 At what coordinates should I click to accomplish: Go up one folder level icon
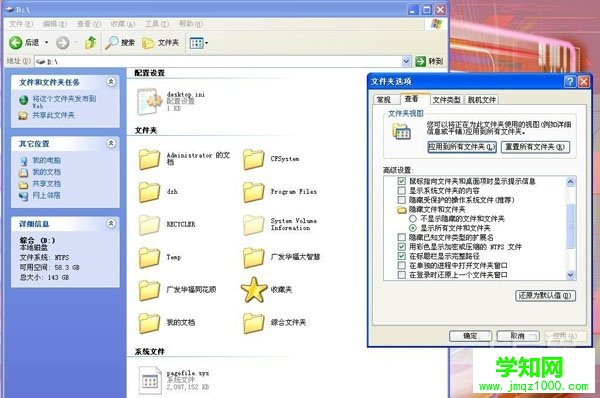tap(91, 42)
